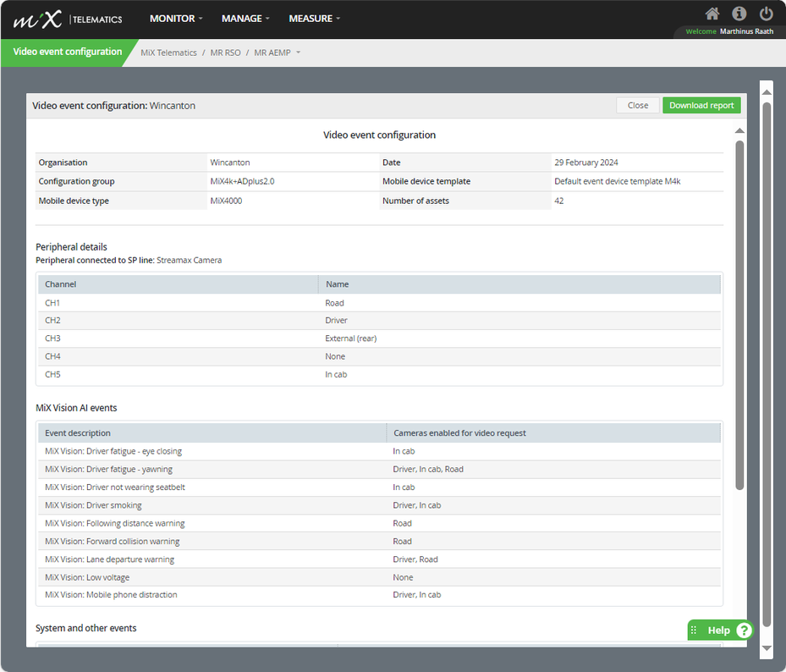Select the Video event configuration tab
This screenshot has width=786, height=672.
[68, 52]
